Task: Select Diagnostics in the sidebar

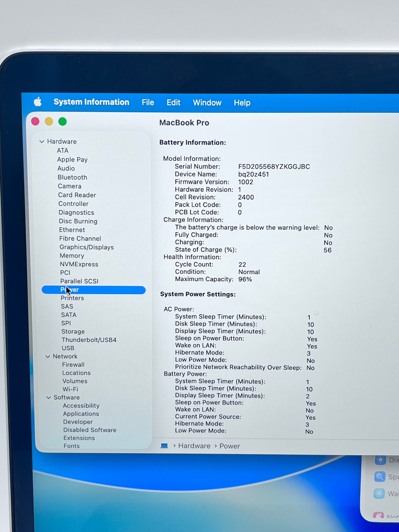Action: click(x=76, y=213)
